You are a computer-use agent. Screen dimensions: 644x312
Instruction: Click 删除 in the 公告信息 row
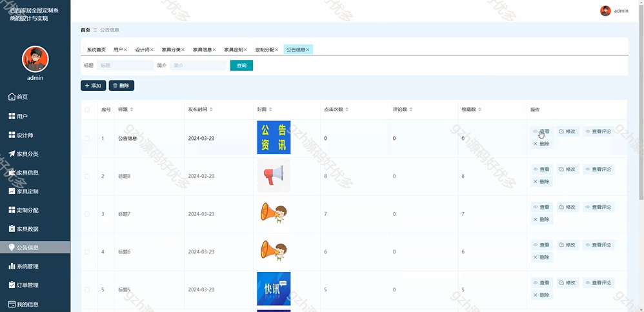[x=542, y=144]
